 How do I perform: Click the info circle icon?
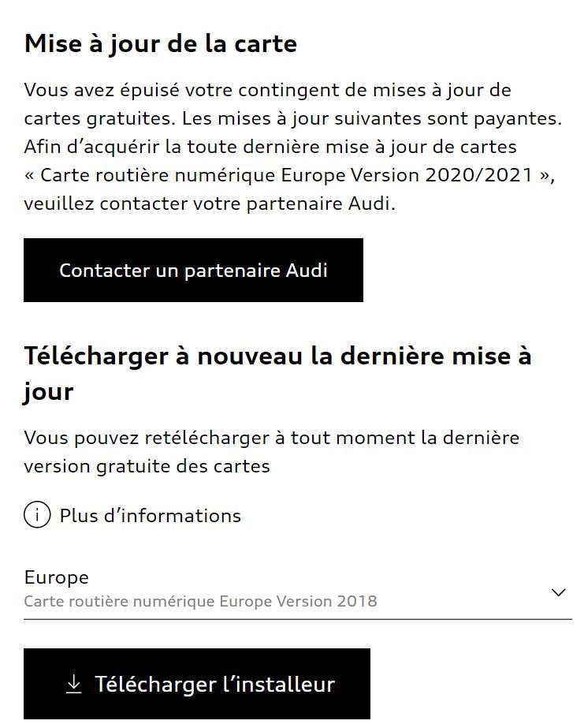pos(37,516)
